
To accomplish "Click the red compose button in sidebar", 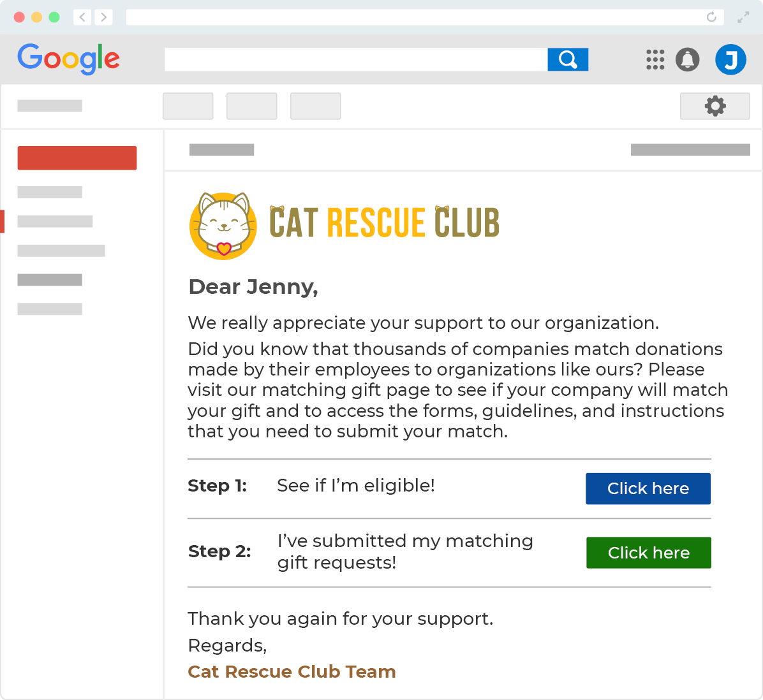I will [77, 158].
